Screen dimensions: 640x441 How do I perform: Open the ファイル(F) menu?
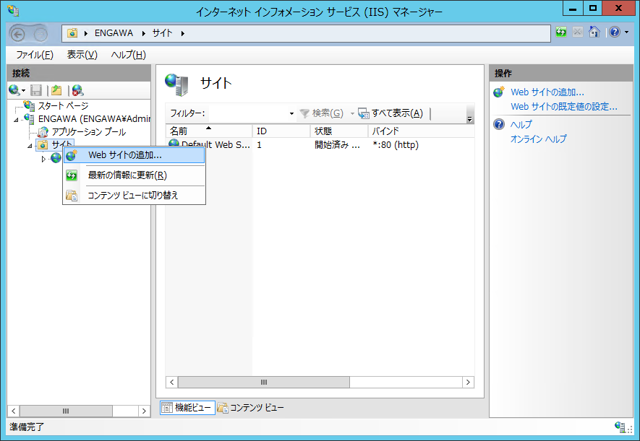click(35, 55)
